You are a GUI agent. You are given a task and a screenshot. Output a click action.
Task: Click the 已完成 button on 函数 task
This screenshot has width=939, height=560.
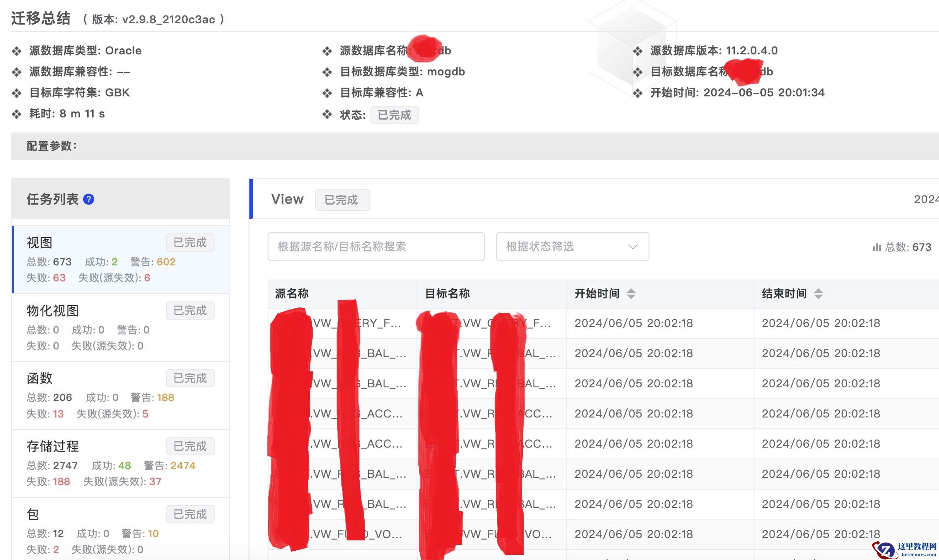[x=190, y=378]
